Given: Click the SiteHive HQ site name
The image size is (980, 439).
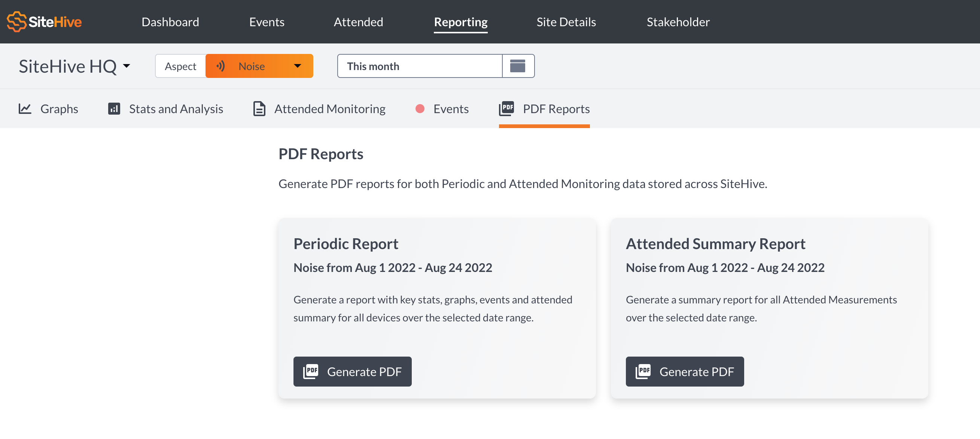Looking at the screenshot, I should coord(68,66).
